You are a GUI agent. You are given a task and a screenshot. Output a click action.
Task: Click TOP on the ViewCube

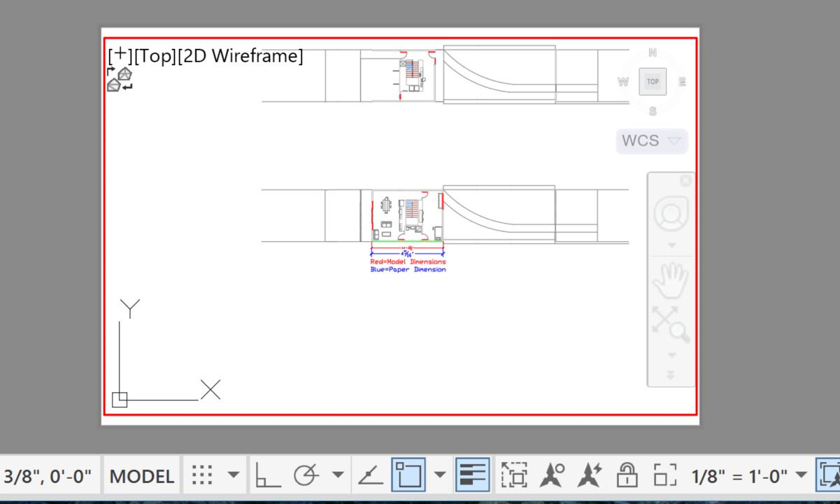(652, 81)
